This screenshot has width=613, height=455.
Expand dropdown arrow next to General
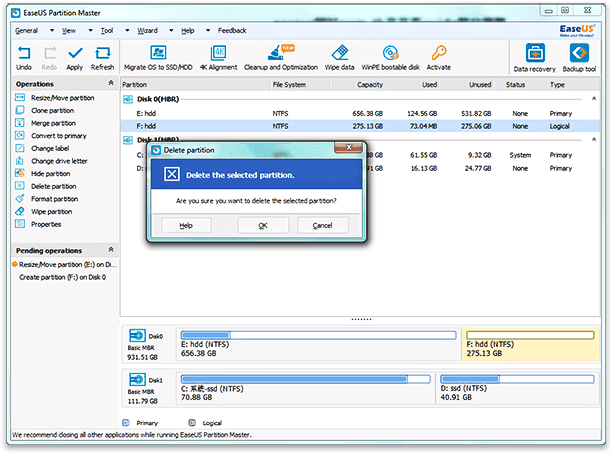pyautogui.click(x=52, y=30)
